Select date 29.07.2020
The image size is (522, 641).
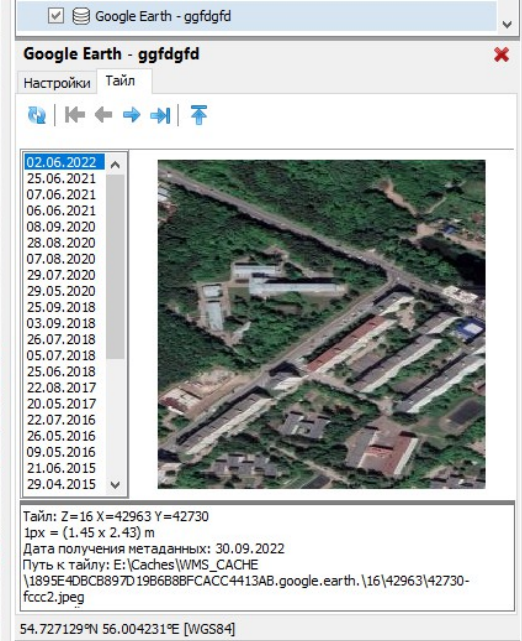[x=61, y=275]
